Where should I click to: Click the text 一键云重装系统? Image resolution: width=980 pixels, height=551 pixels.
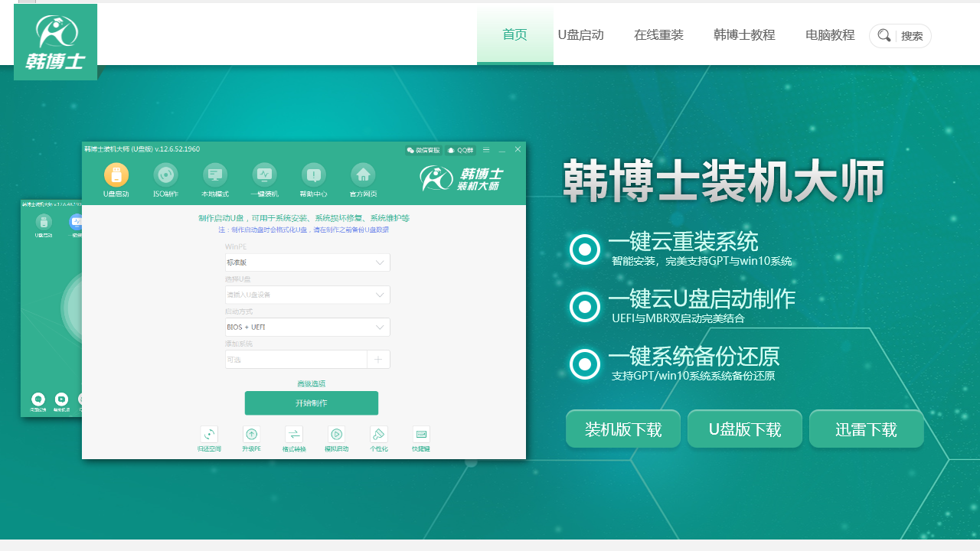(x=683, y=242)
